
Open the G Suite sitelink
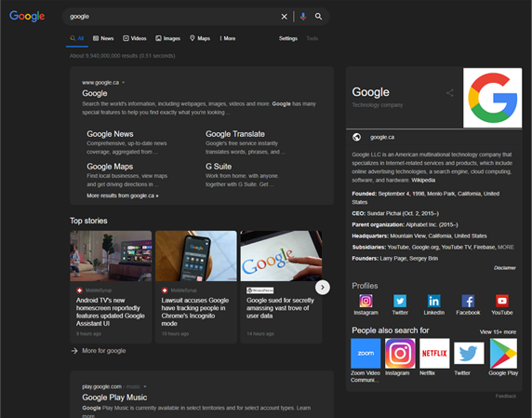tap(219, 167)
